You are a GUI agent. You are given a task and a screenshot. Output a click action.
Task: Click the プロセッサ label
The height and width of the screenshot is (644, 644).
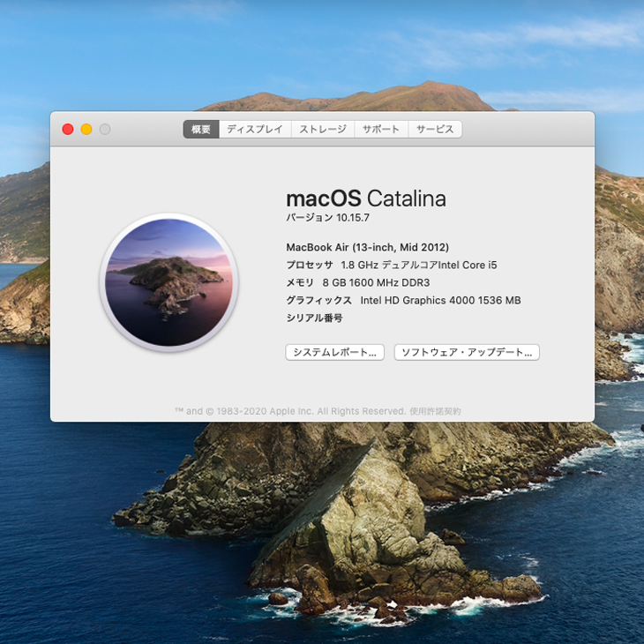[310, 265]
